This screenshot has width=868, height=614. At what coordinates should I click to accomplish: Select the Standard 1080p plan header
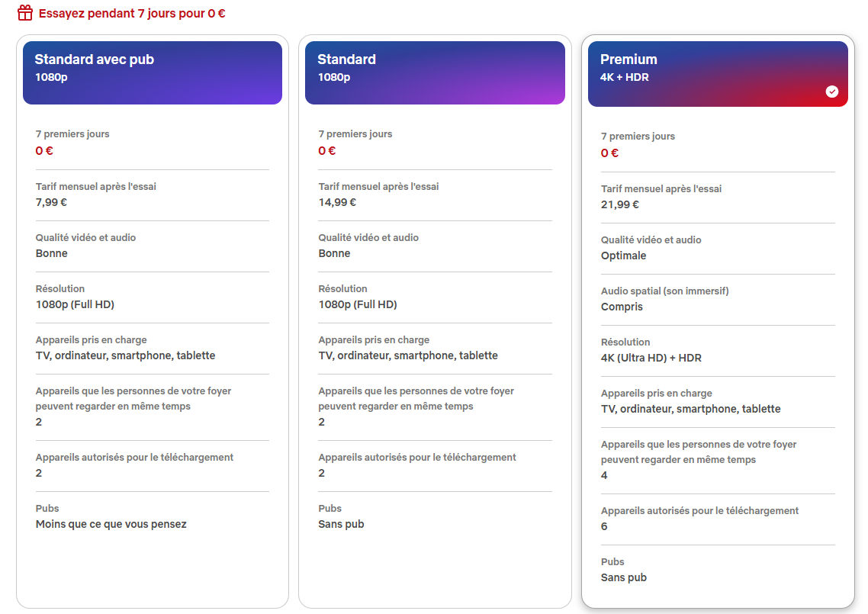(x=435, y=72)
